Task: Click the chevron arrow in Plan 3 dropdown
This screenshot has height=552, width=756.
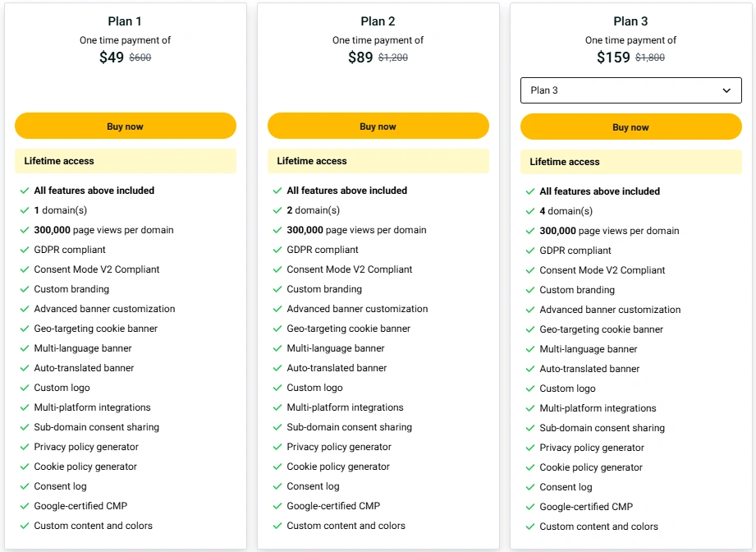Action: (726, 90)
